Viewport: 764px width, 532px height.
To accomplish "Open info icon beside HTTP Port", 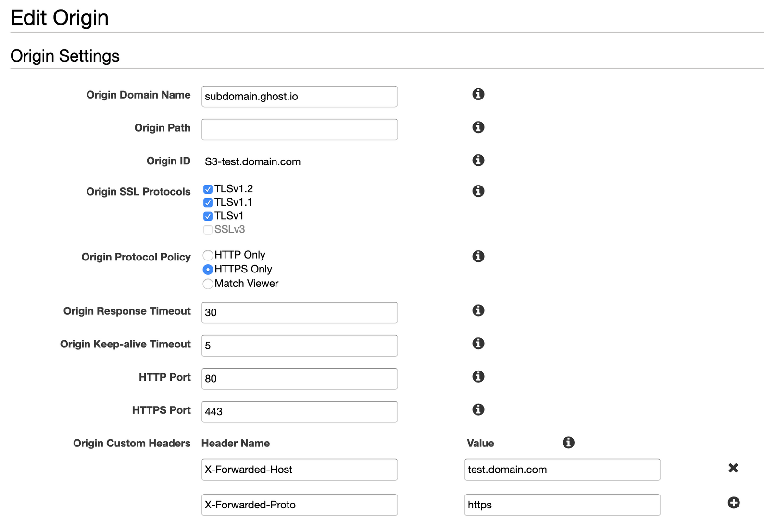I will pos(478,376).
